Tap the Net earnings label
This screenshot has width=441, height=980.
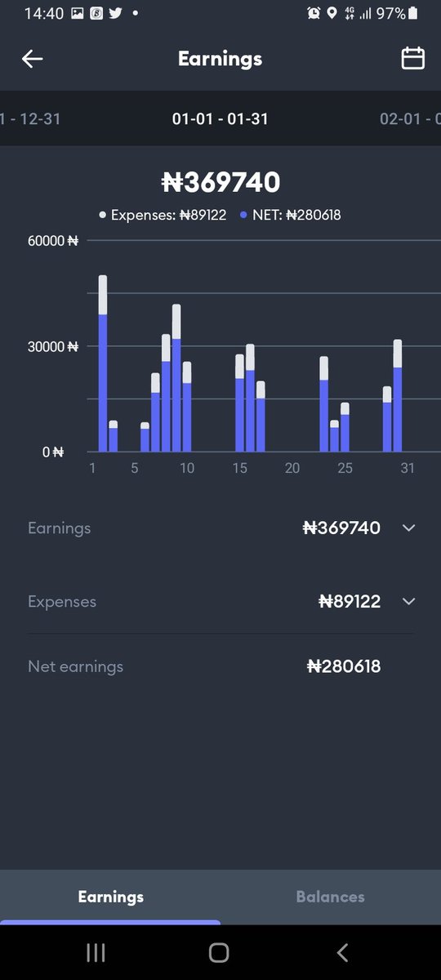75,666
